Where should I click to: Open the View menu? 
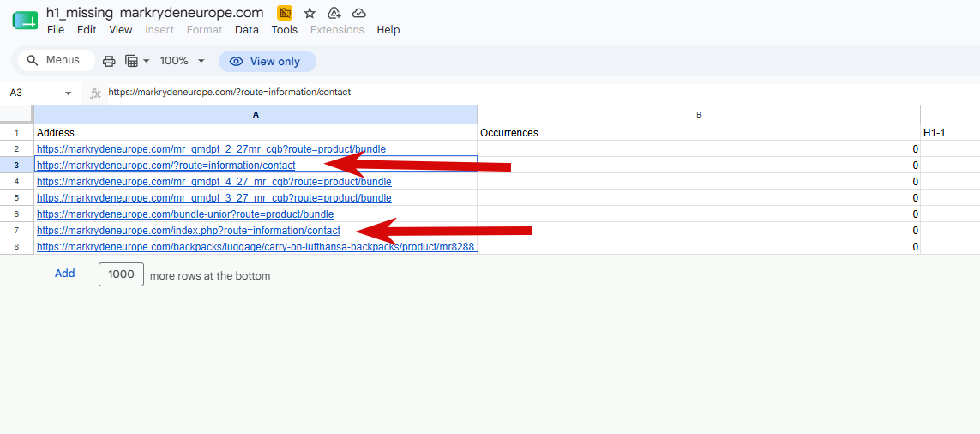point(121,30)
